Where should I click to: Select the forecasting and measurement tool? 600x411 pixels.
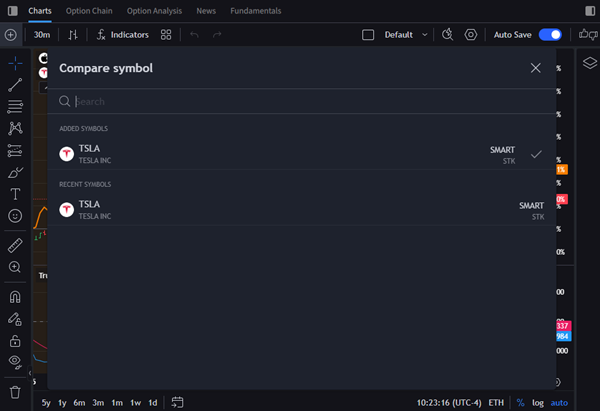click(15, 150)
